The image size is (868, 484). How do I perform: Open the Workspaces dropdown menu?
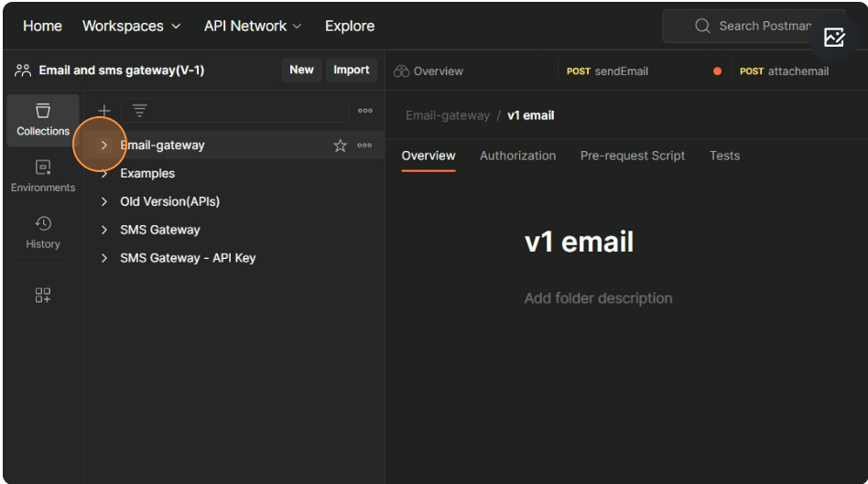tap(131, 26)
